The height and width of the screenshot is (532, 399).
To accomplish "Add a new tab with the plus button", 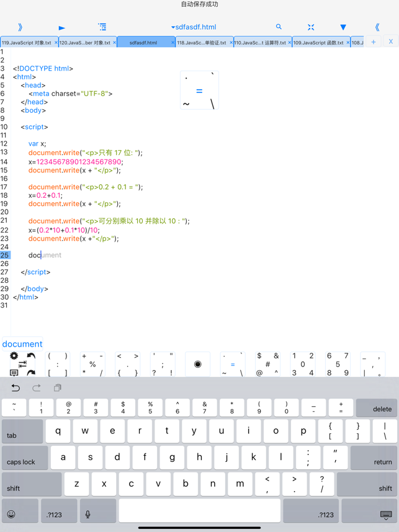I will pyautogui.click(x=373, y=42).
